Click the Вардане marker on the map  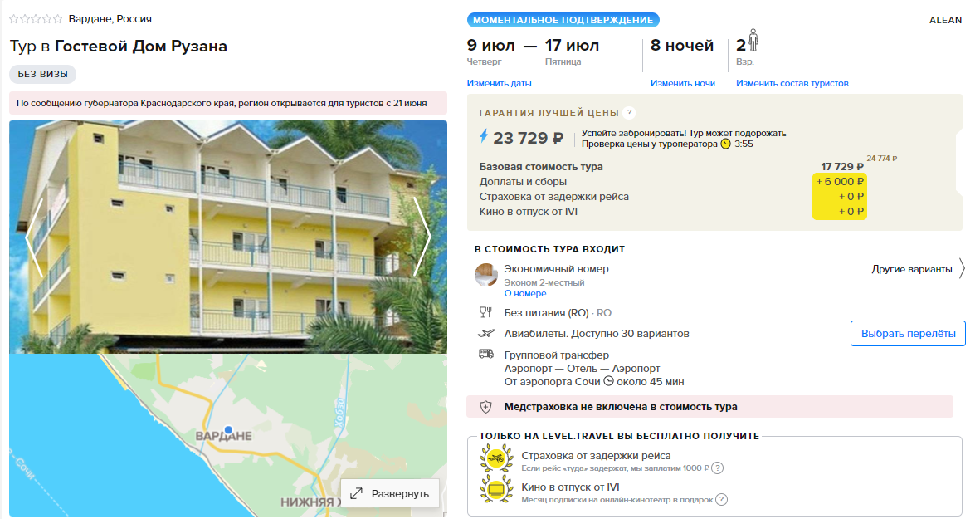click(229, 429)
